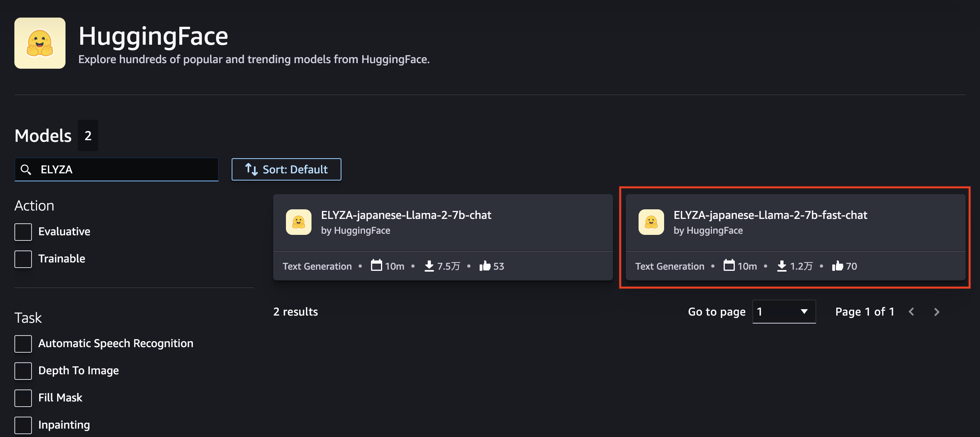
Task: Check the Trainable filter checkbox
Action: [x=23, y=259]
